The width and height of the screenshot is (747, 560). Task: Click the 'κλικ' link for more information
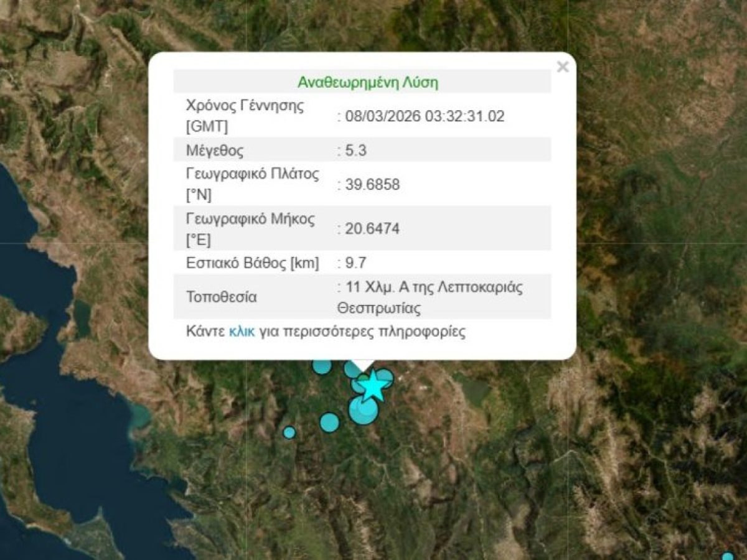242,331
